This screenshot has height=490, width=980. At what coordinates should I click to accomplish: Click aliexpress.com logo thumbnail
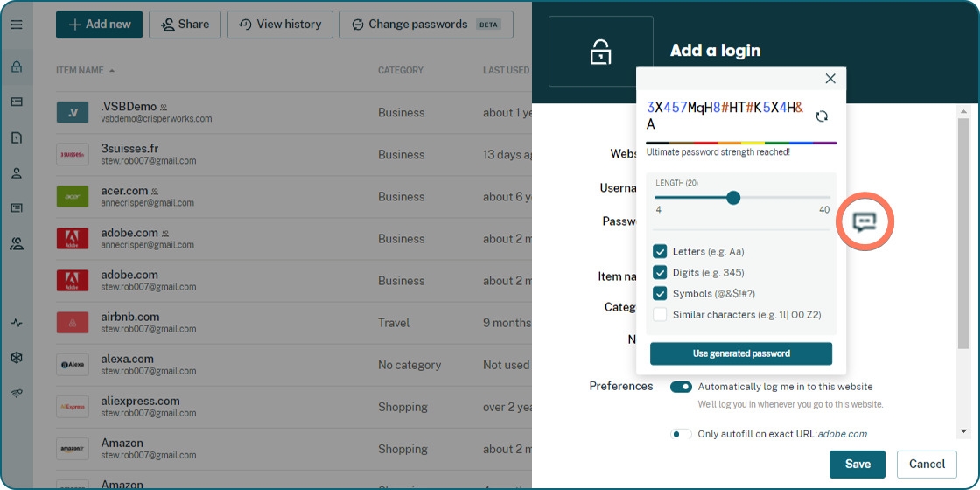pyautogui.click(x=73, y=406)
